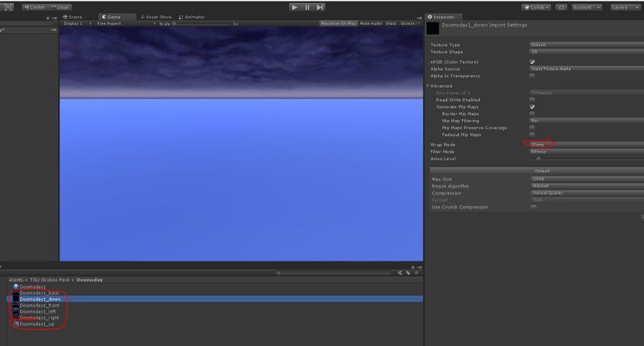
Task: Click the Project panel lock icon
Action: 413,267
